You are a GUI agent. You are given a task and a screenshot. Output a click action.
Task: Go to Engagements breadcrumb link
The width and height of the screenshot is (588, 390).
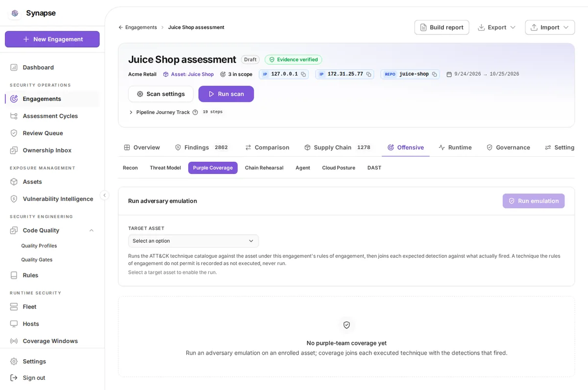click(141, 27)
